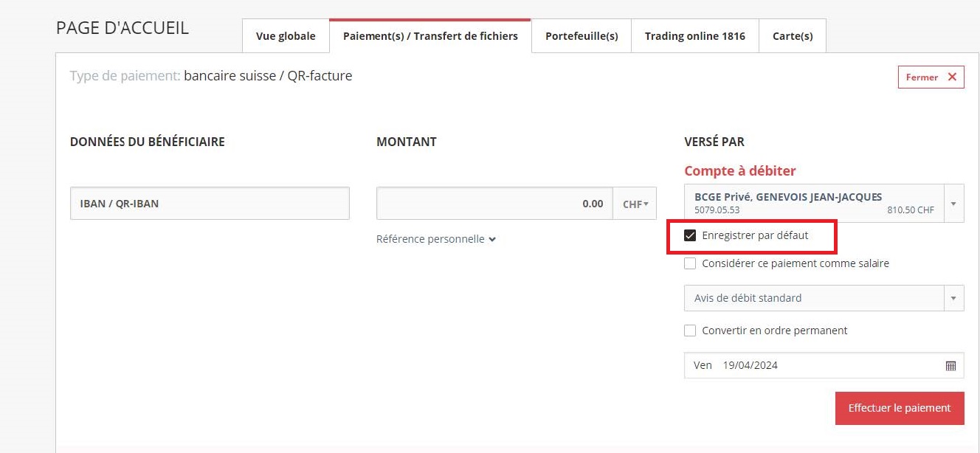The width and height of the screenshot is (980, 453).
Task: Open the BCGE Privé account selector
Action: 824,204
